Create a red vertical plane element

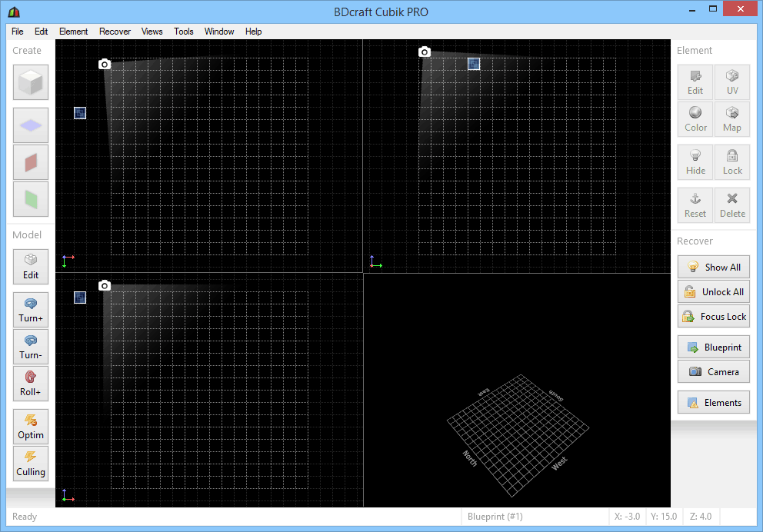pos(31,162)
